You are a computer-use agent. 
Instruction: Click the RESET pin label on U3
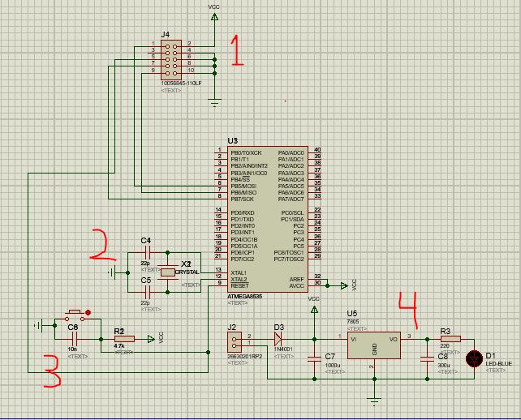(239, 286)
